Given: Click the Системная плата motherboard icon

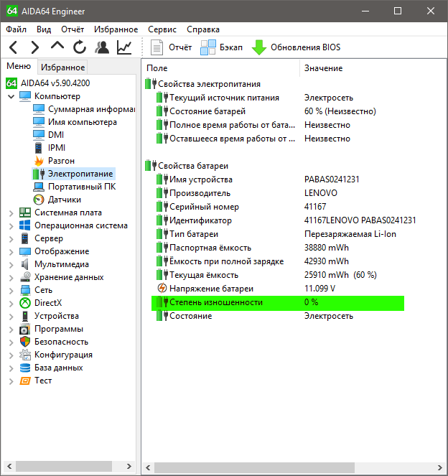Looking at the screenshot, I should [x=25, y=213].
